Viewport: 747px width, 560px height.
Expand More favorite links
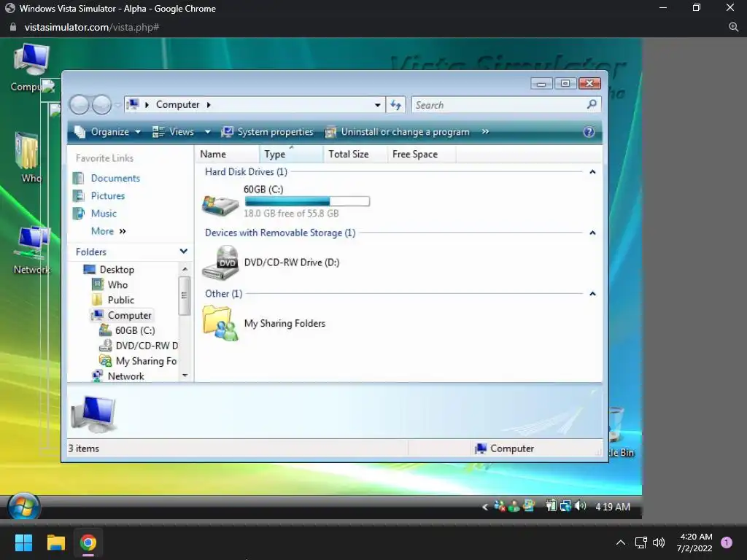(109, 231)
